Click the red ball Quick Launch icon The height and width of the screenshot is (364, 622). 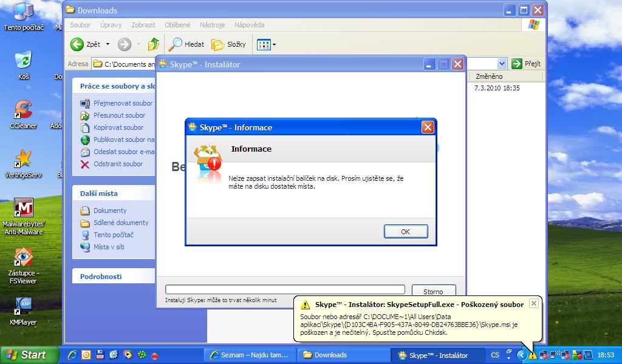[x=155, y=356]
